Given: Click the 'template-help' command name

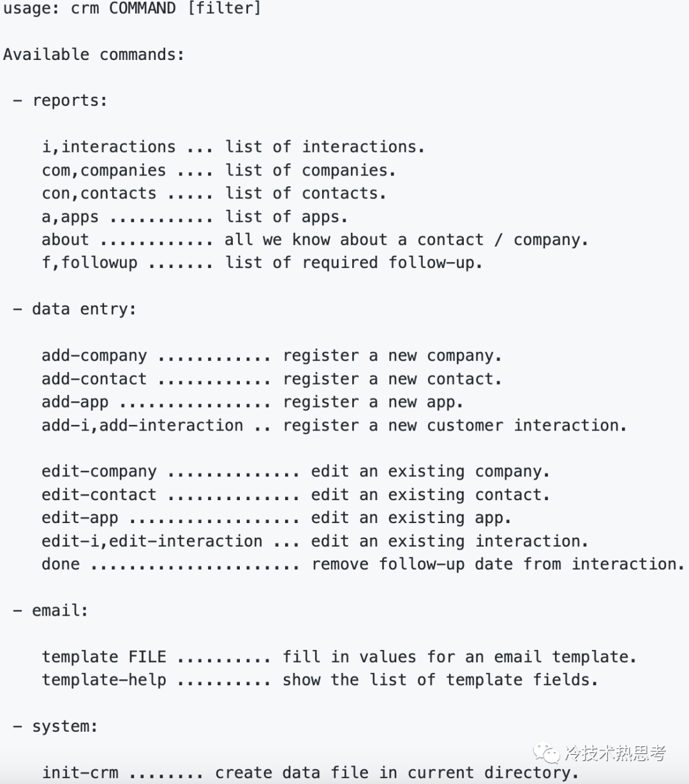Looking at the screenshot, I should 103,680.
